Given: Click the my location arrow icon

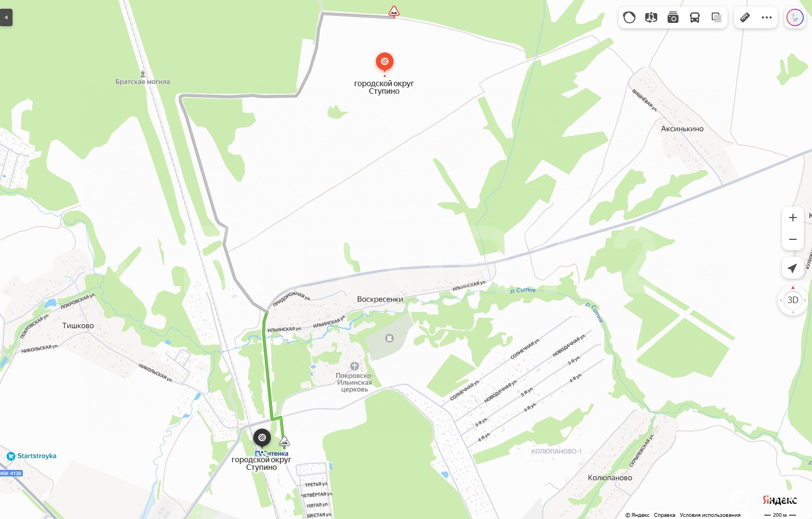Looking at the screenshot, I should [793, 268].
